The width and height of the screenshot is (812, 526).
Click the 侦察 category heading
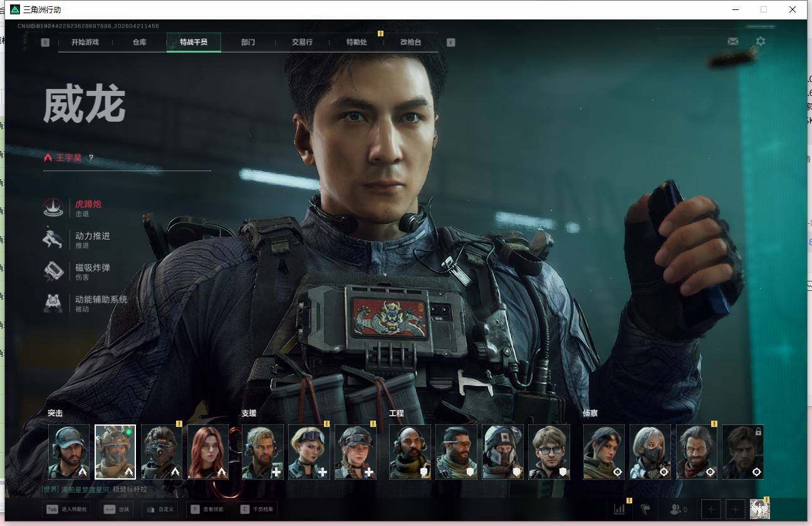(x=590, y=413)
